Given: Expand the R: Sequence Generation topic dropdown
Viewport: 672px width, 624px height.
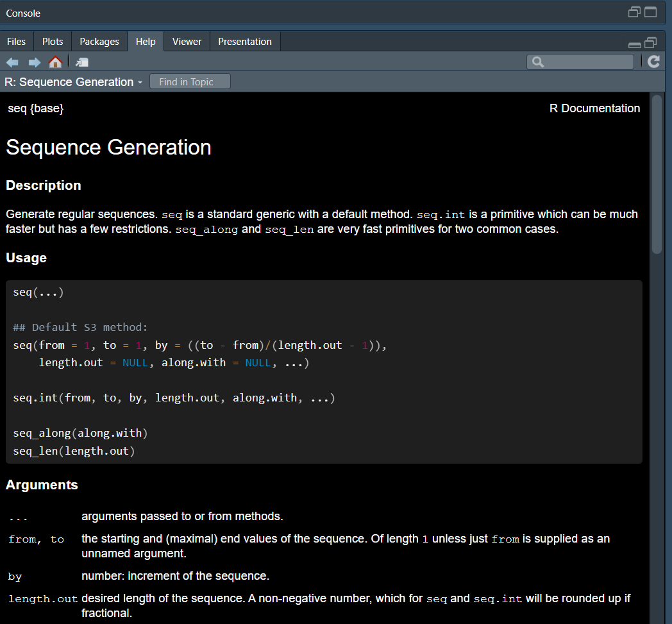Looking at the screenshot, I should click(x=140, y=83).
